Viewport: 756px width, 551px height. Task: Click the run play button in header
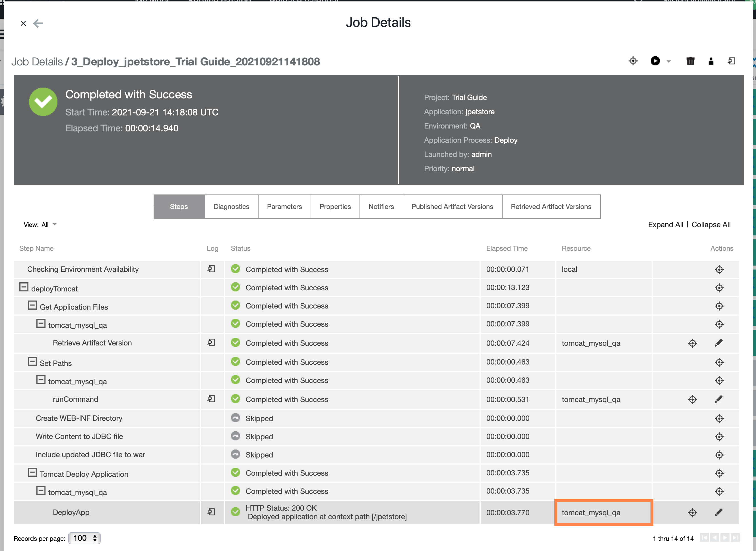pos(655,61)
